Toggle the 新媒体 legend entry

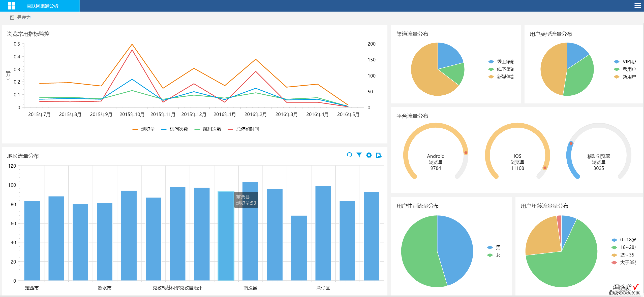[501, 77]
